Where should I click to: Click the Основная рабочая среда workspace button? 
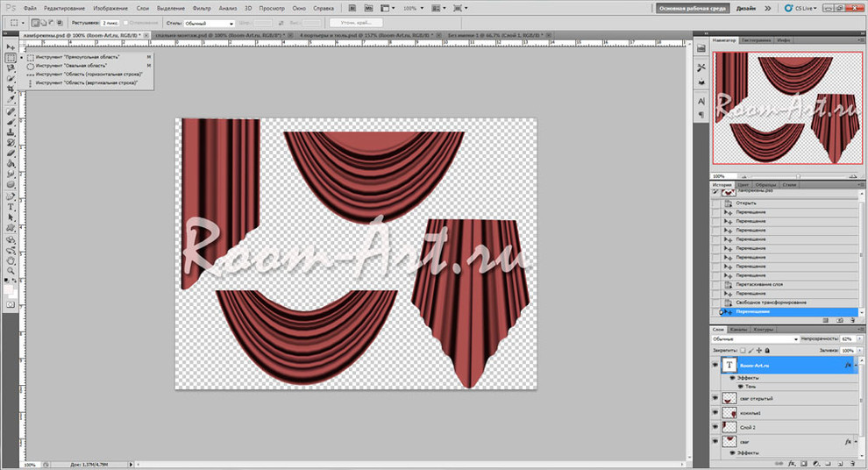coord(692,8)
